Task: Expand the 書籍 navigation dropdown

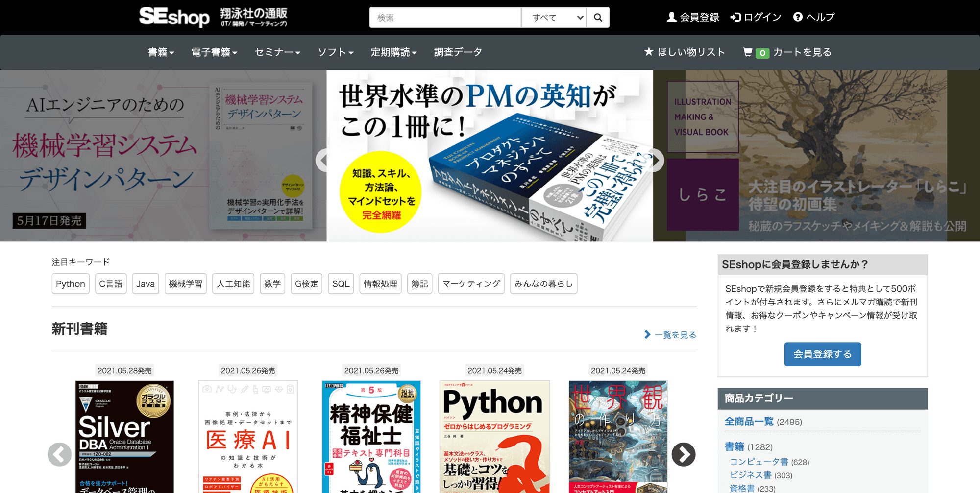Action: coord(161,52)
